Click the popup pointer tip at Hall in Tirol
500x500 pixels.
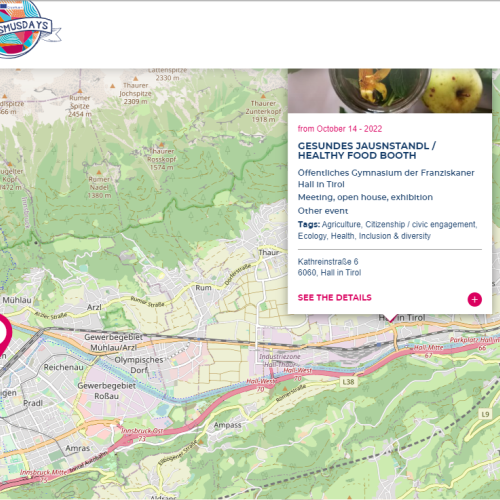[390, 318]
